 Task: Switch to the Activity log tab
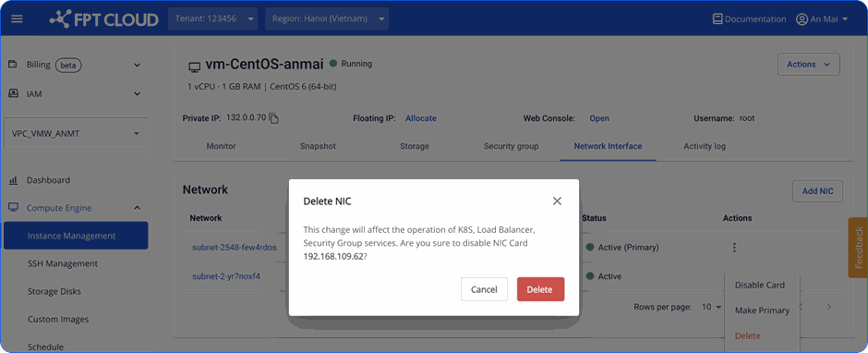point(705,146)
